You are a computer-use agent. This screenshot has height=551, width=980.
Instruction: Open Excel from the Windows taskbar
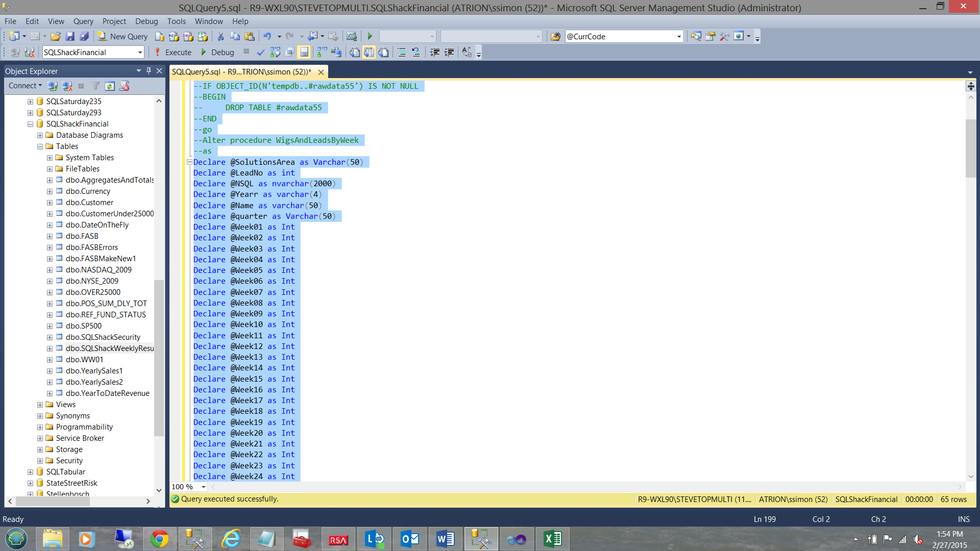[552, 539]
